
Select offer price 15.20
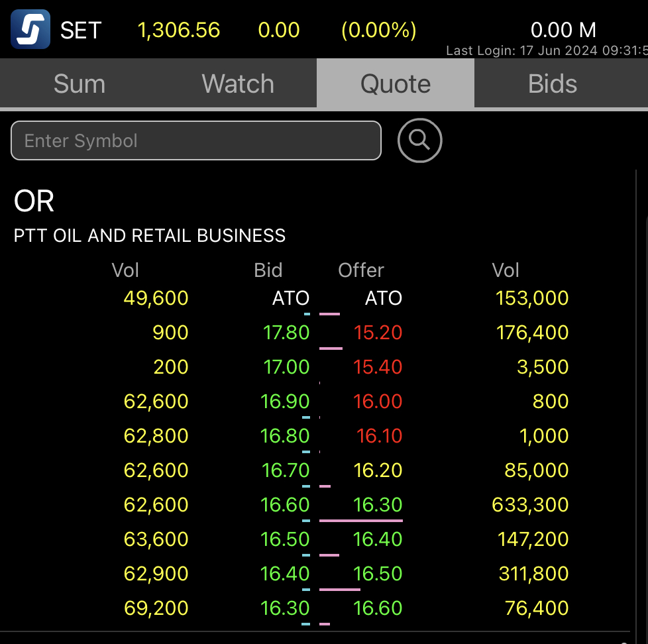tap(378, 333)
